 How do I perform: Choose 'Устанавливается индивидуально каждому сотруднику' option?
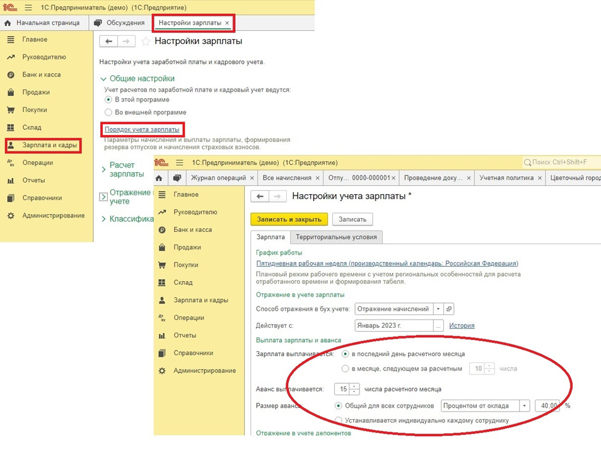[338, 420]
